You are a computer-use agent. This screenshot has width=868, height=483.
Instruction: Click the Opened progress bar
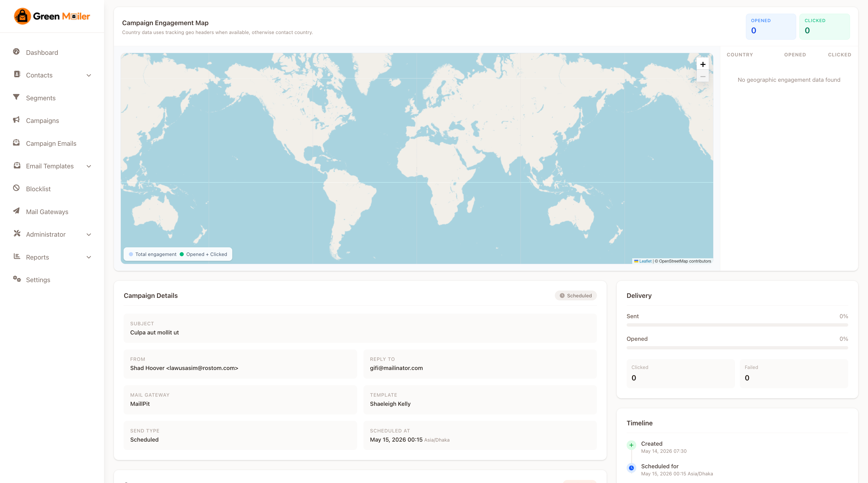737,347
